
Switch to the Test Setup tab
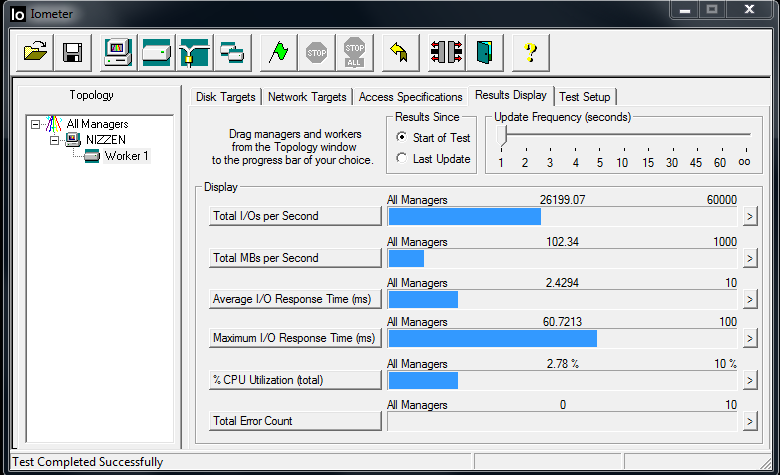(x=585, y=97)
